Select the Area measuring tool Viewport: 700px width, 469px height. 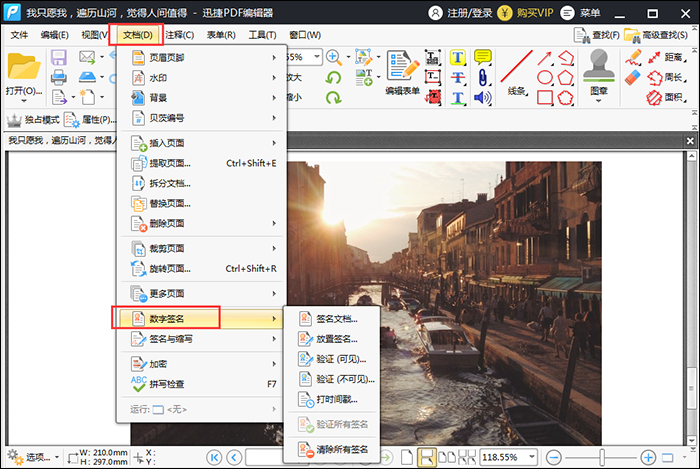668,97
